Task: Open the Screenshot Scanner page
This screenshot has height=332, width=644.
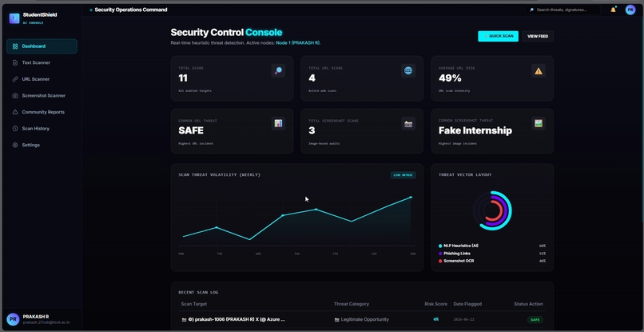Action: (42, 95)
